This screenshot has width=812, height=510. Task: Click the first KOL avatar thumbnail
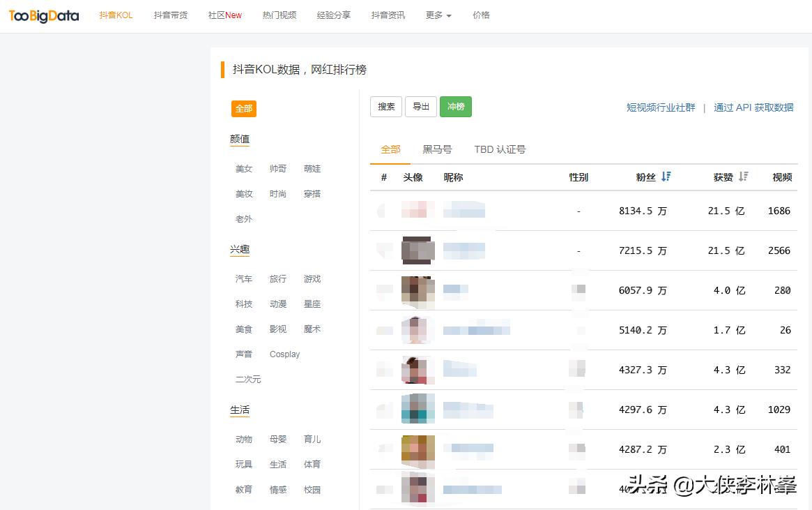click(418, 210)
